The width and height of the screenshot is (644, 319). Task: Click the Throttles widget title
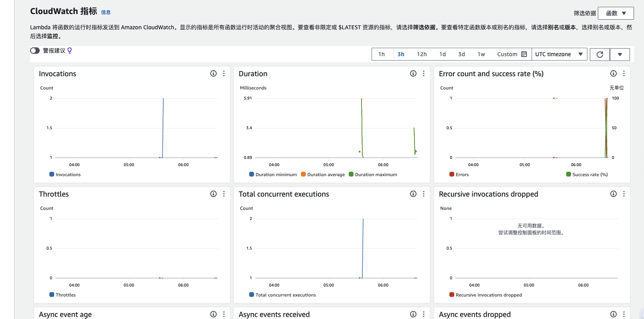pyautogui.click(x=54, y=194)
